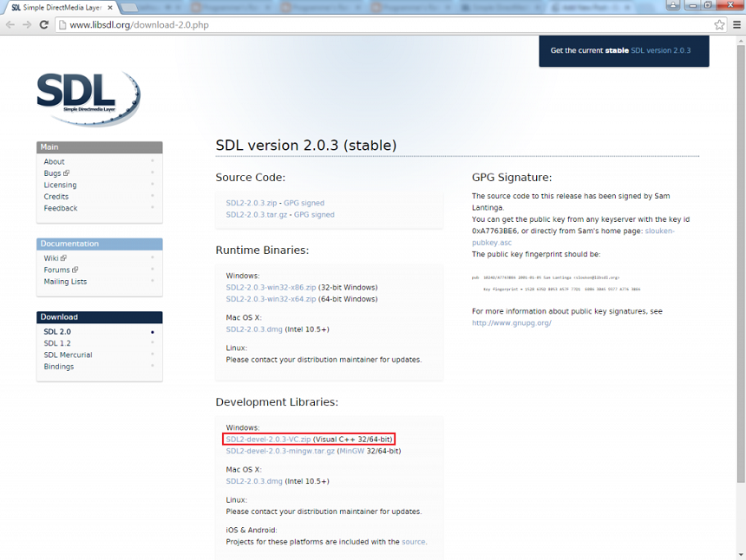This screenshot has height=560, width=746.
Task: Open the About page in Main menu
Action: 55,162
